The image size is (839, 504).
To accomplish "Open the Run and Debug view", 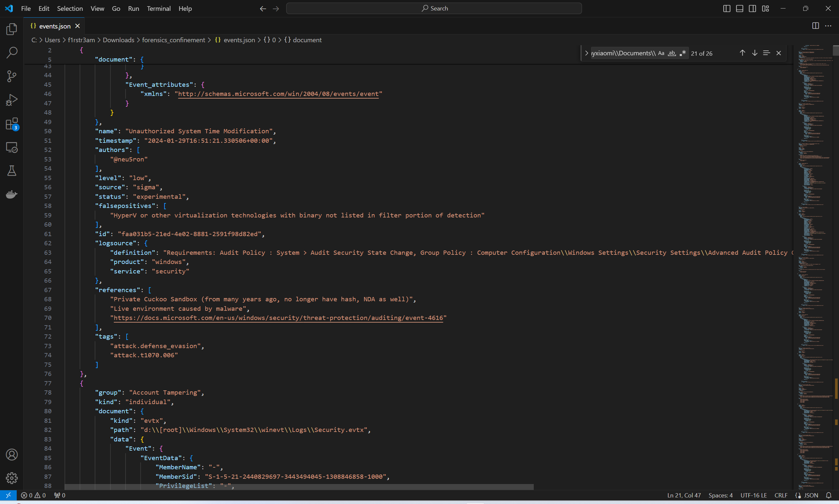I will pos(11,100).
